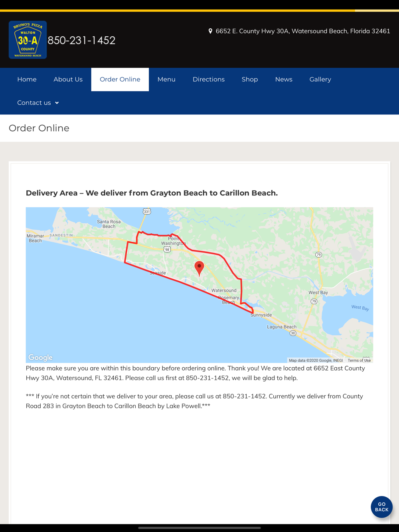Image resolution: width=399 pixels, height=532 pixels.
Task: Click the Route 30 shield near Laguna Beach
Action: [x=293, y=333]
